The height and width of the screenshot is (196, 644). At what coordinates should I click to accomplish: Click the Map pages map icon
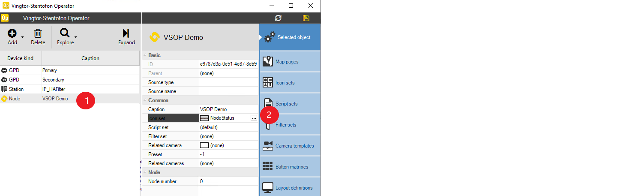click(x=268, y=61)
